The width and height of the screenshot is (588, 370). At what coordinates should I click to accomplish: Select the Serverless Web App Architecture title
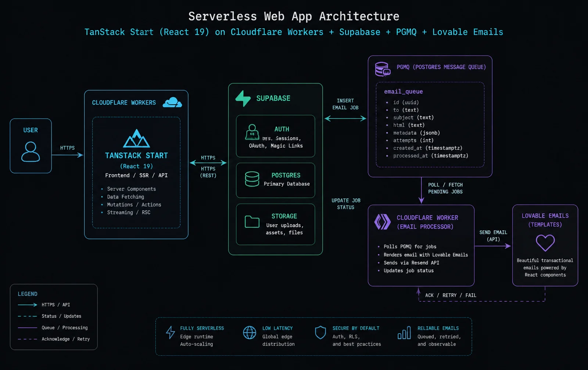294,17
